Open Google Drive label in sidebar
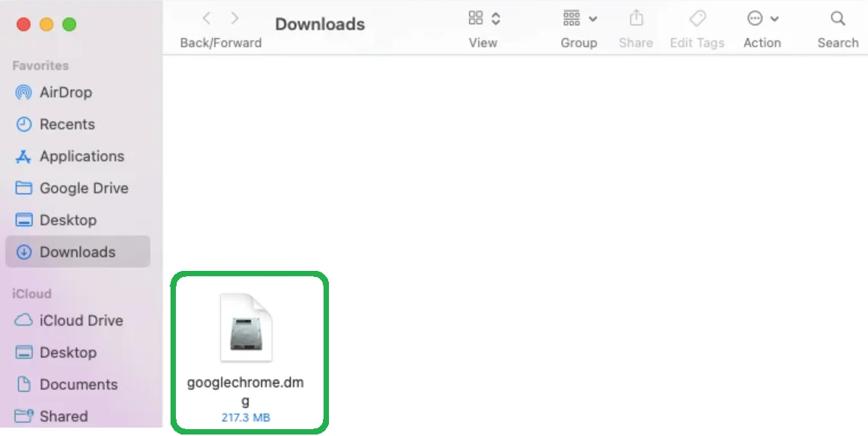The width and height of the screenshot is (868, 436). pos(85,188)
